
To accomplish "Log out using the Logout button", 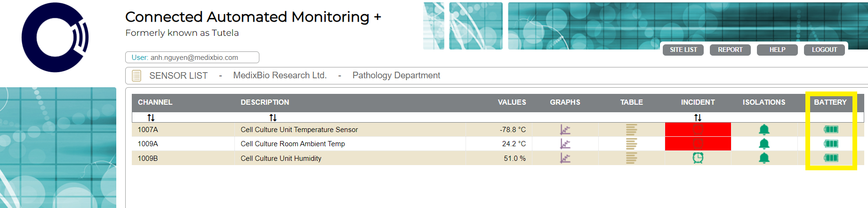I will point(824,50).
